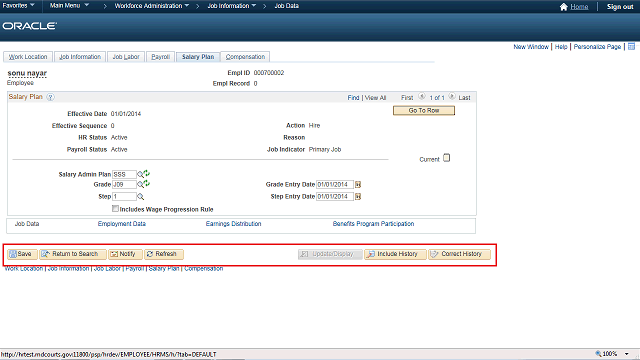Click the Oracle logo
The height and width of the screenshot is (360, 640).
[29, 26]
